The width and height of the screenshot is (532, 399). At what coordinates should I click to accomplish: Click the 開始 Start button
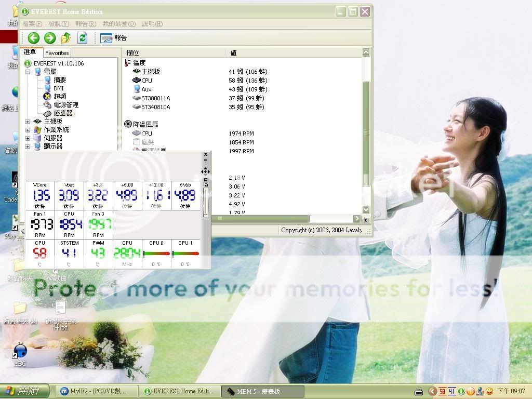[x=25, y=391]
